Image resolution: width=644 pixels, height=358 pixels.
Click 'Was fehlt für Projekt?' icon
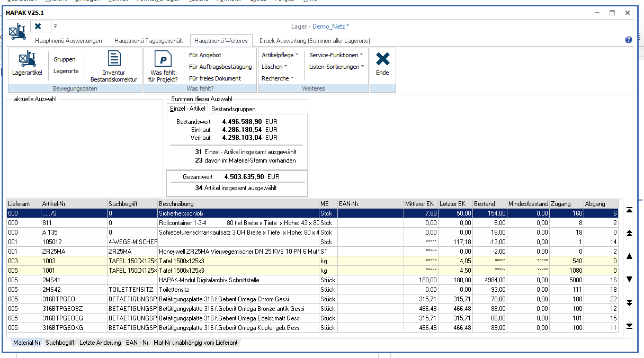point(164,59)
